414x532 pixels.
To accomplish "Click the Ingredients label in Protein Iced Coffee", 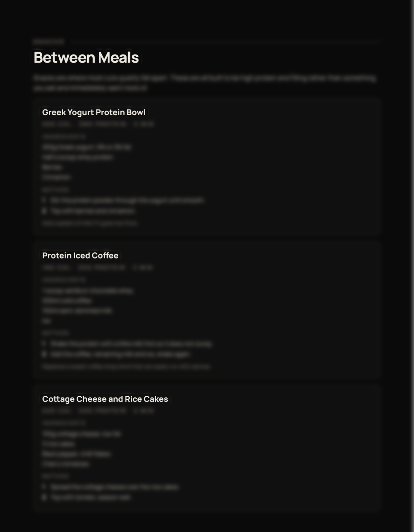I will [x=64, y=280].
